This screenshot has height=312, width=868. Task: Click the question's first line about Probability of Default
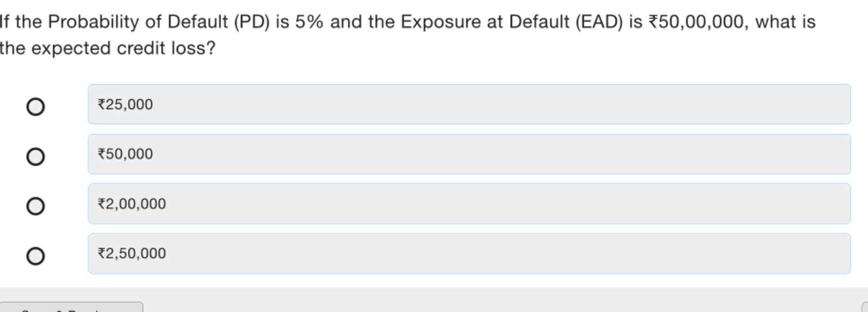pyautogui.click(x=408, y=22)
